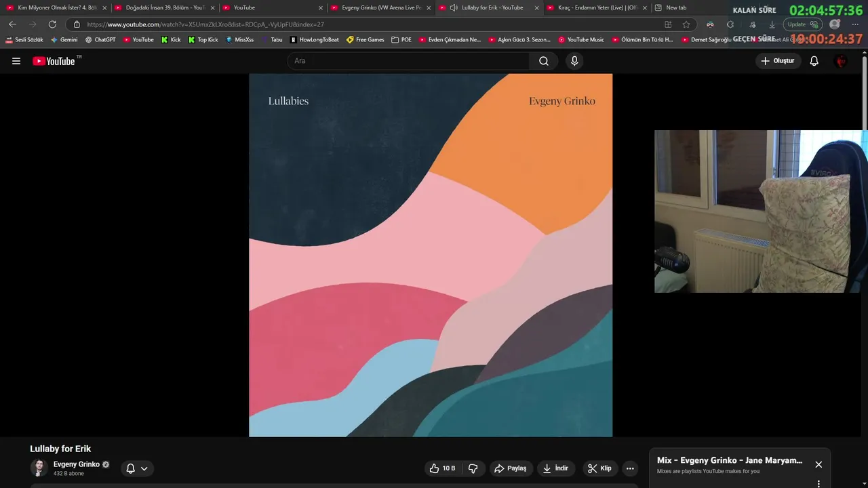This screenshot has height=488, width=868.
Task: Open ChatGPT bookmark
Action: point(100,40)
